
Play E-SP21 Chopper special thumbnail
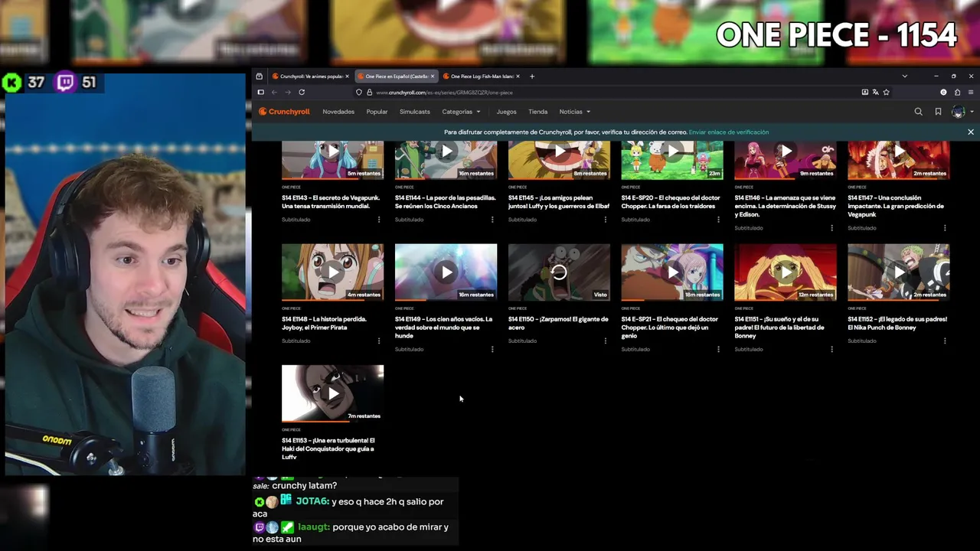(x=672, y=272)
